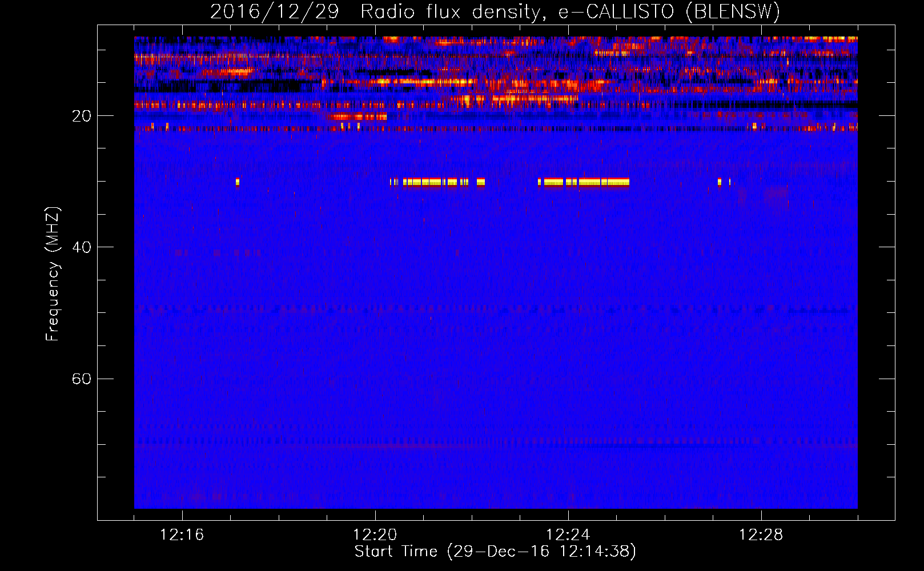This screenshot has width=924, height=571.
Task: Select the "Frequency (MHZ)" y-axis label
Action: [53, 274]
